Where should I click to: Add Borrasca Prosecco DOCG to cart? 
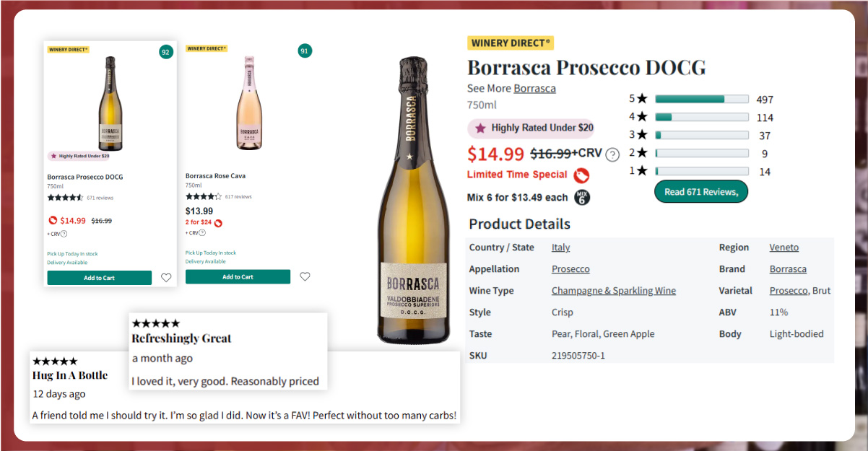99,278
